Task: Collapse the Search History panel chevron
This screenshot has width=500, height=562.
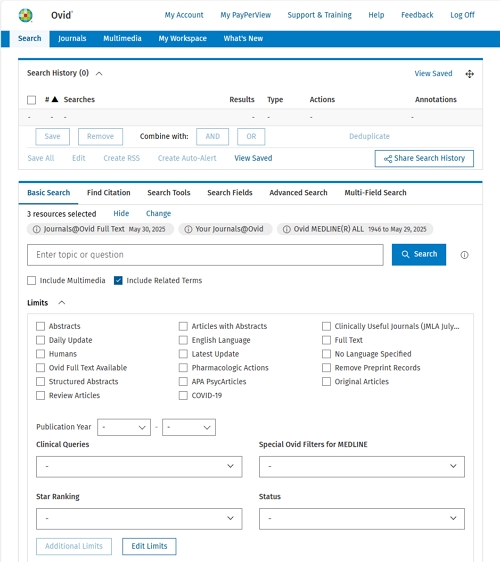Action: 99,73
